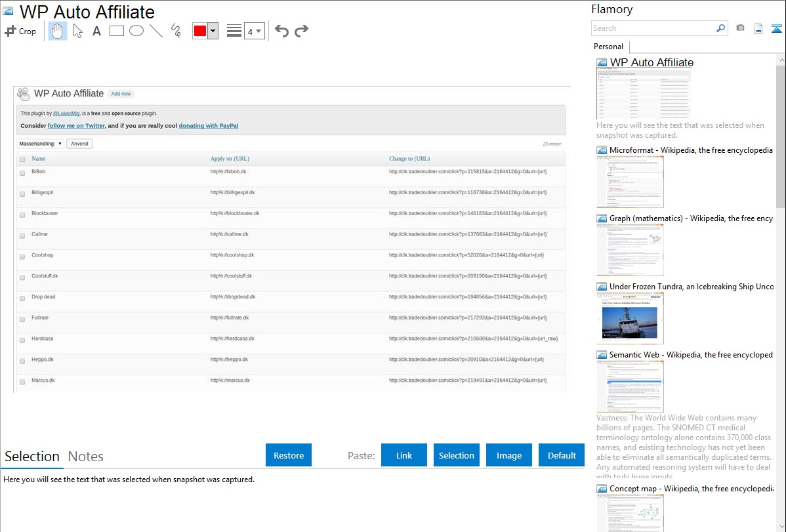Choose the freehand scribble tool

click(x=175, y=31)
